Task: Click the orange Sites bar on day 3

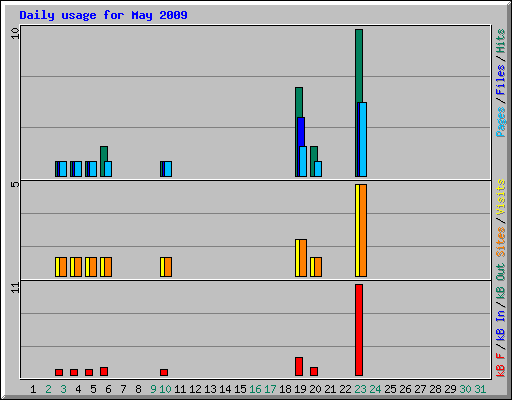Action: [63, 267]
